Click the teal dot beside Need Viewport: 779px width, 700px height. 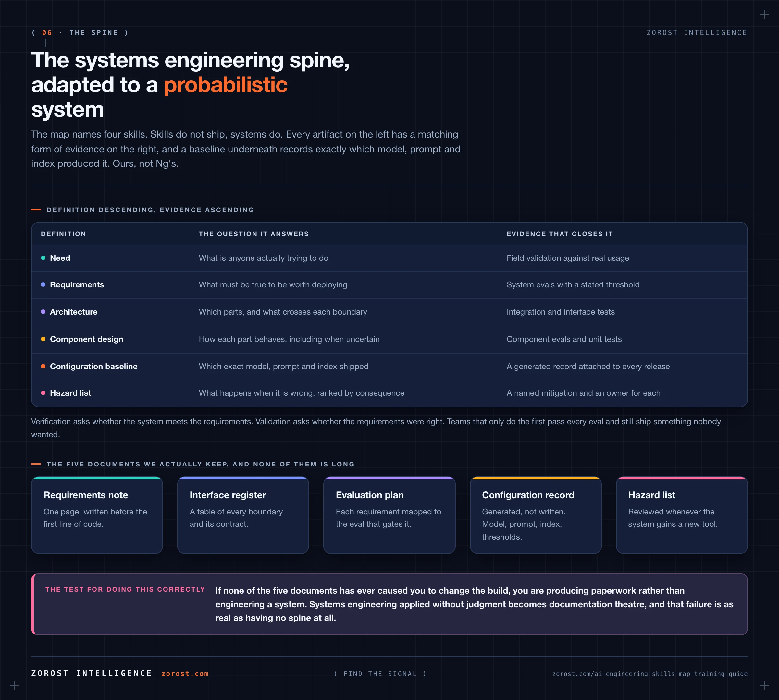[43, 258]
